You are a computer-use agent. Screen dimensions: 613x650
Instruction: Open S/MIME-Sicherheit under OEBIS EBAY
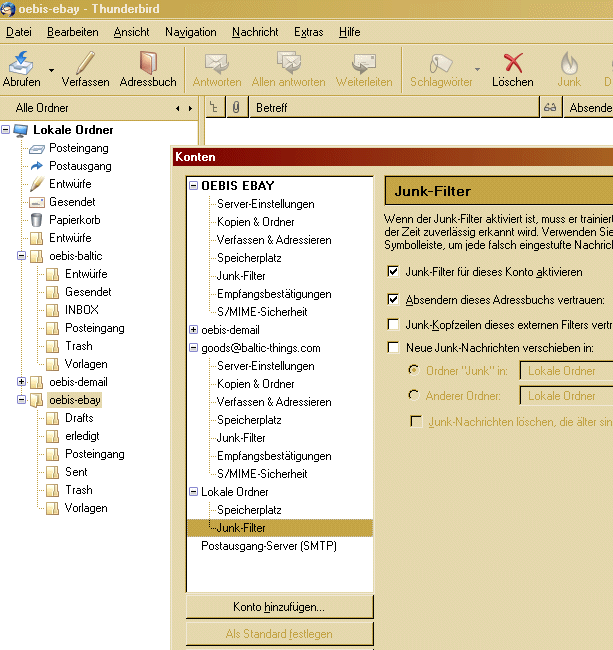[262, 311]
